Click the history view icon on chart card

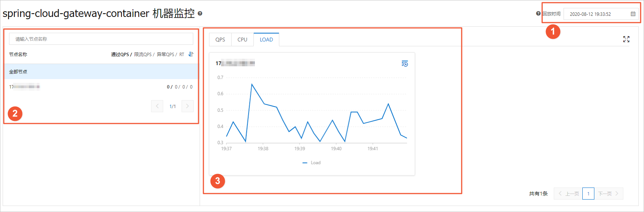405,64
